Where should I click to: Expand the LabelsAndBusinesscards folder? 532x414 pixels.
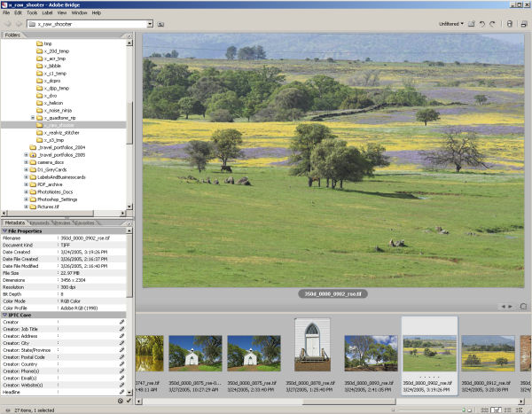(x=26, y=177)
